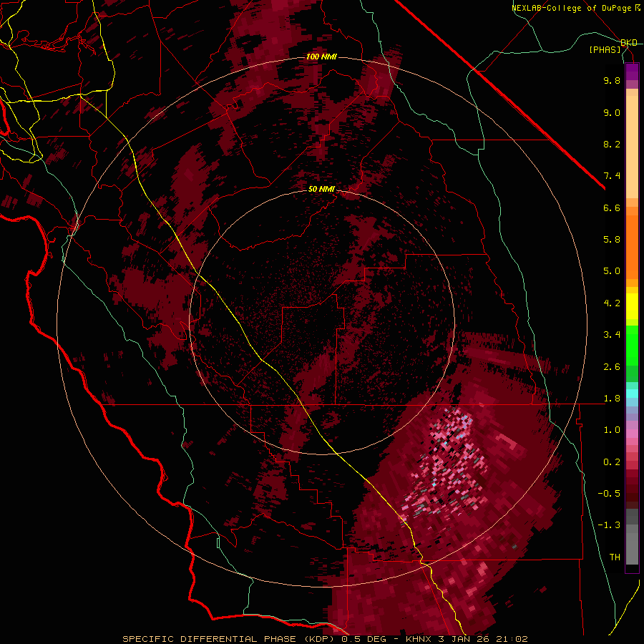
Task: Pick the purple top color bar segment
Action: 632,72
